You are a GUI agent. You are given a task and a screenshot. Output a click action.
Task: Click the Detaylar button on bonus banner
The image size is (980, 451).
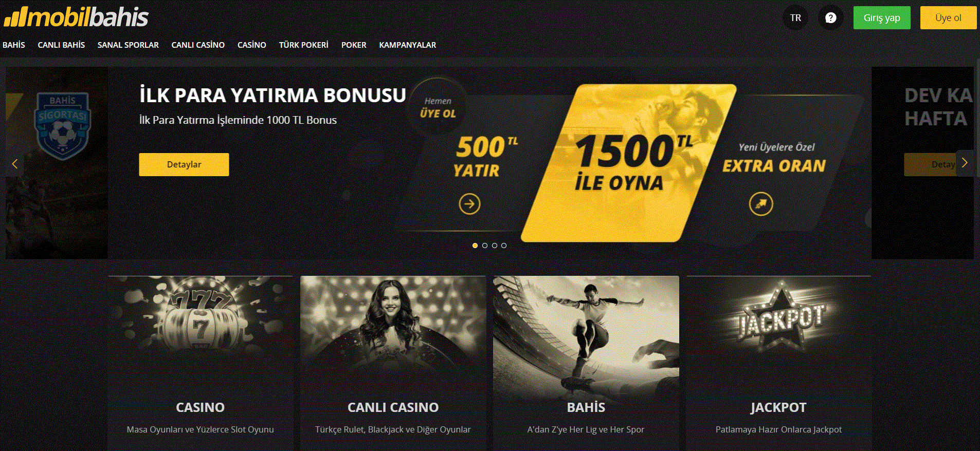coord(184,164)
